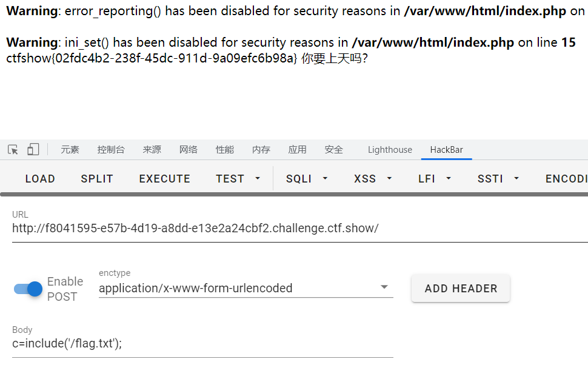
Task: Open the 控制台 console tab
Action: tap(110, 150)
